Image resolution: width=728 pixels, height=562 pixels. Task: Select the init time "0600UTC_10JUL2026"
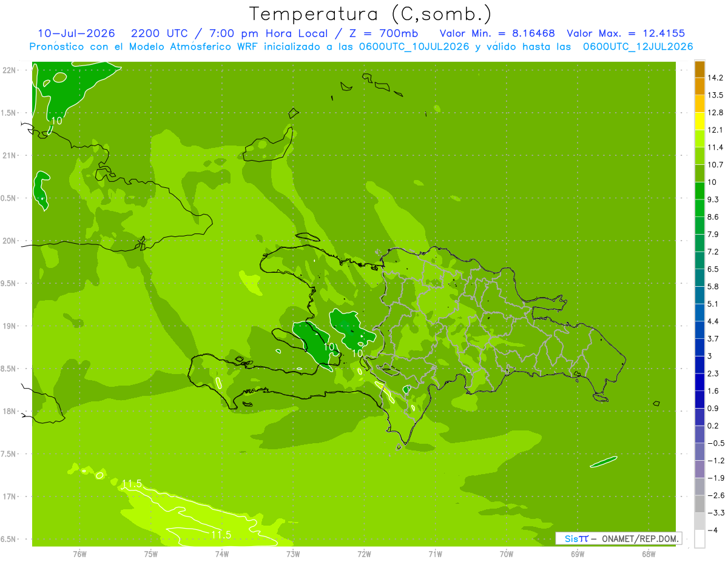(411, 47)
